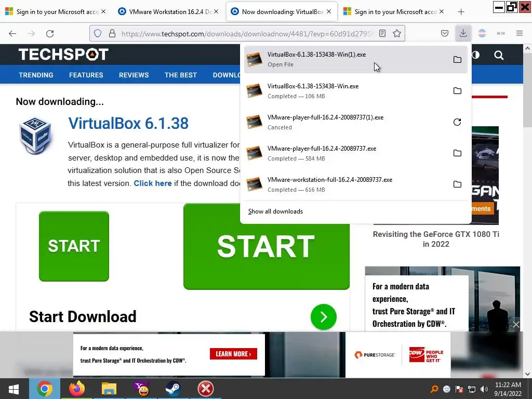The width and height of the screenshot is (532, 399).
Task: Click Show all downloads
Action: (x=275, y=211)
